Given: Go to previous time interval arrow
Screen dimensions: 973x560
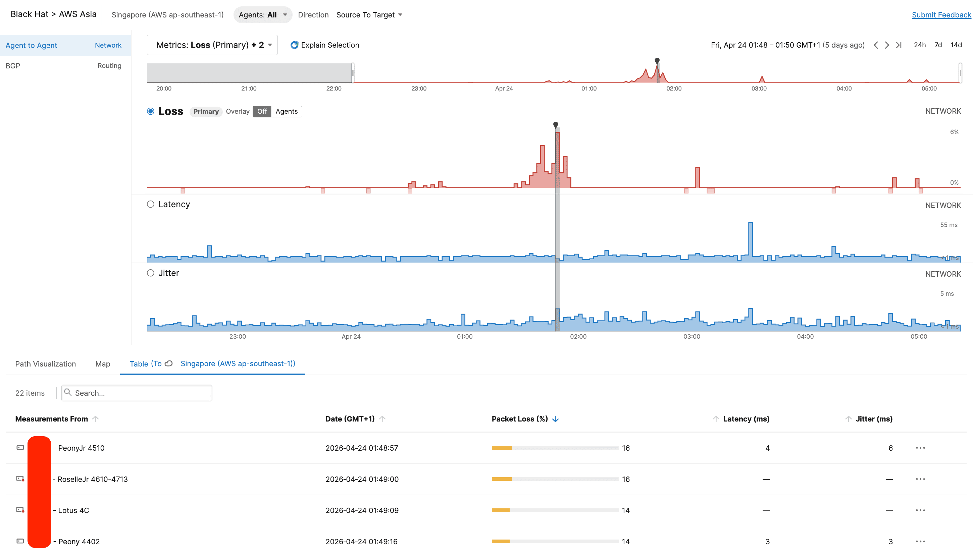Looking at the screenshot, I should 876,45.
